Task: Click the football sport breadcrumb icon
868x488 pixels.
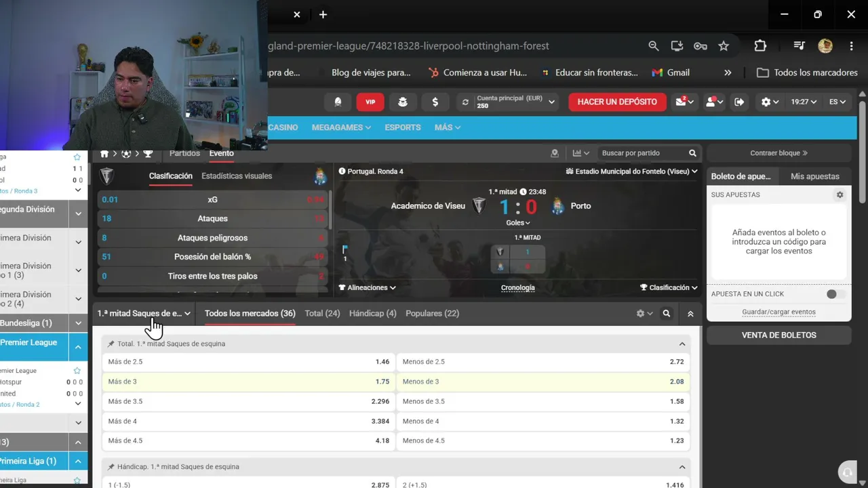Action: pos(126,153)
